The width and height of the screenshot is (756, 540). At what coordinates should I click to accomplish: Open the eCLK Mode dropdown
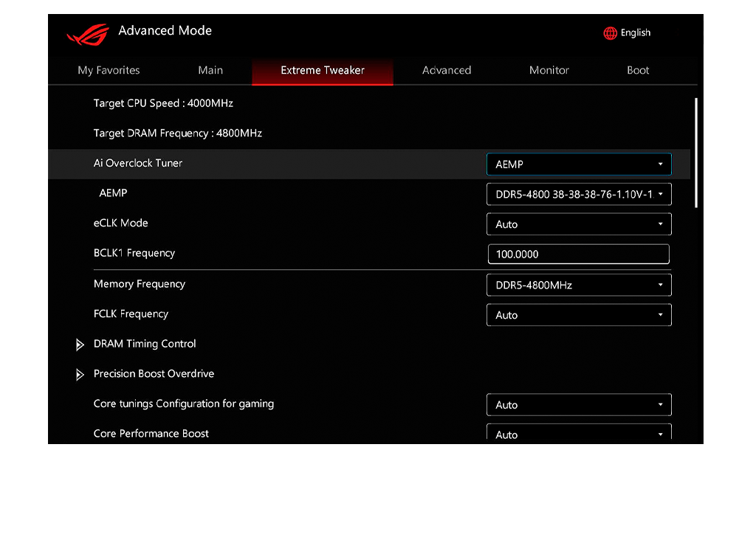[x=579, y=224]
